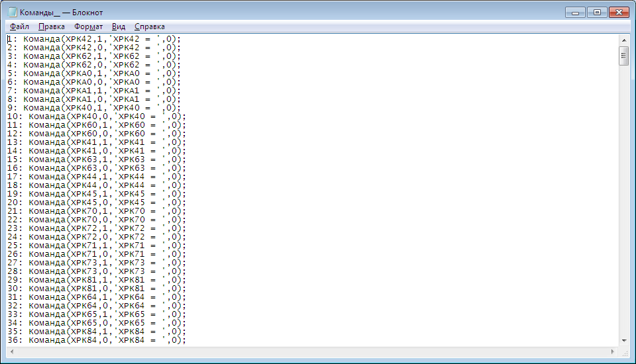Image resolution: width=636 pixels, height=364 pixels.
Task: Click line 3: Команда(ХРК62,1,'ХРК62 = ',0);
Action: (93, 56)
